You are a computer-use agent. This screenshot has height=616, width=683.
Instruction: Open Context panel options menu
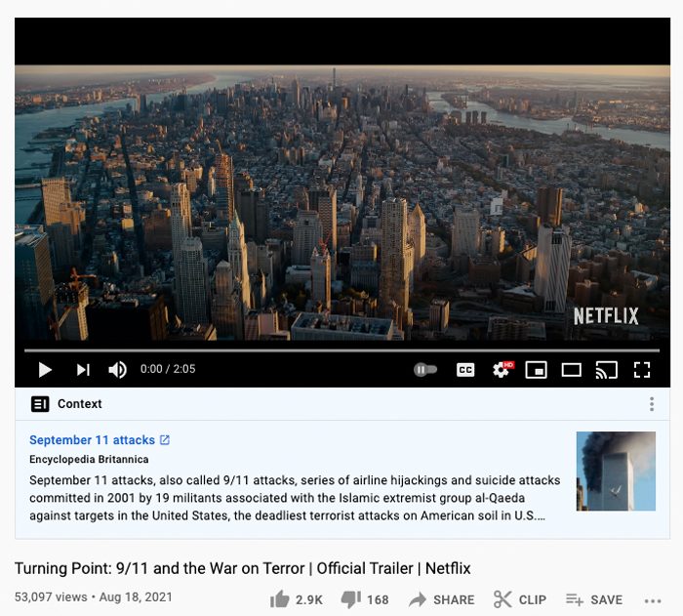[x=652, y=404]
